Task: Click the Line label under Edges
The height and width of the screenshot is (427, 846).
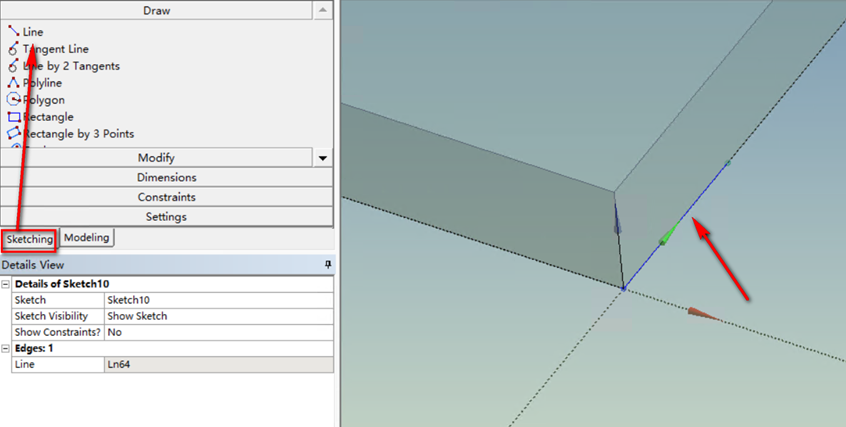Action: coord(25,364)
